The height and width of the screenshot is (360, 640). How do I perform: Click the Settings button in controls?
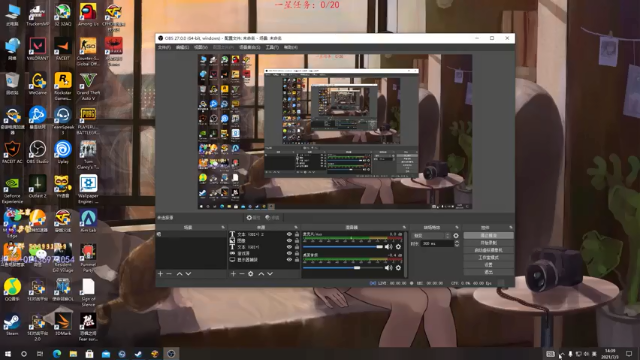point(489,265)
